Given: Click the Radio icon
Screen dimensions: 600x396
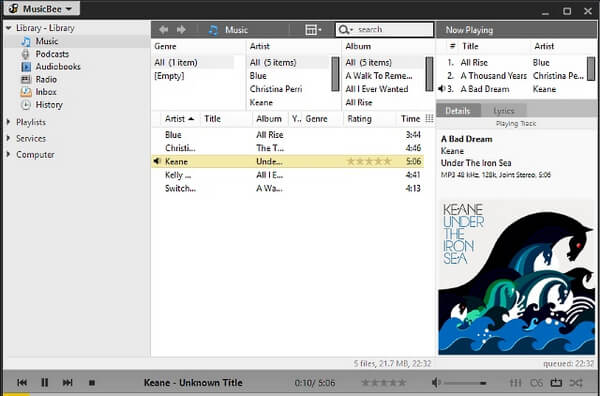Looking at the screenshot, I should click(x=26, y=79).
